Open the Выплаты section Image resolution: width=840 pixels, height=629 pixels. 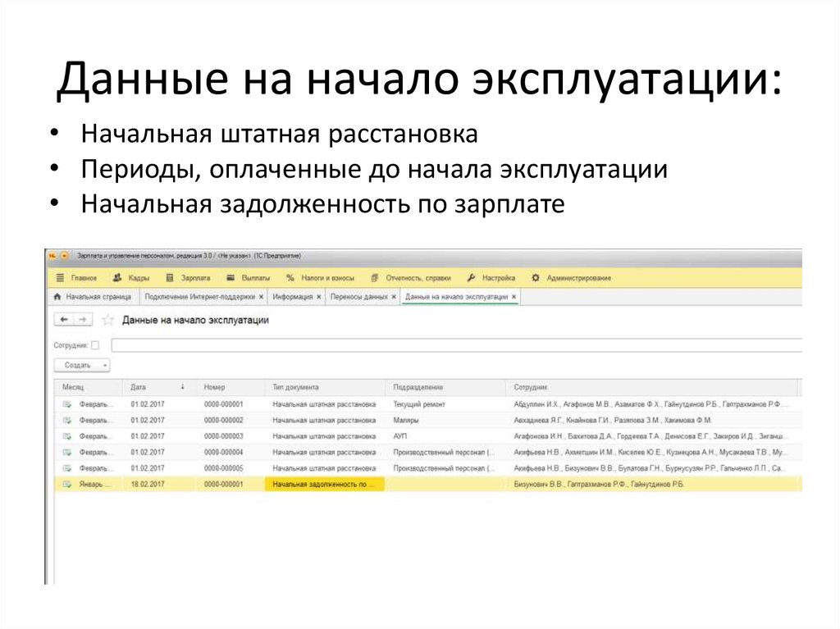point(256,278)
